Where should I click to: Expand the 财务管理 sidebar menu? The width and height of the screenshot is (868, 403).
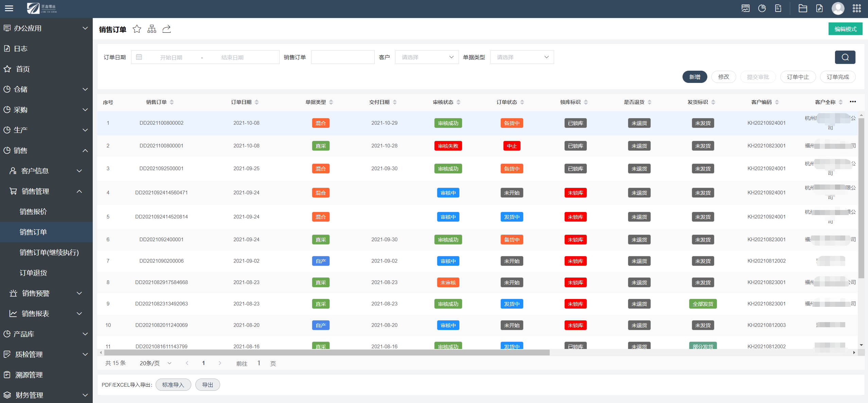point(46,395)
